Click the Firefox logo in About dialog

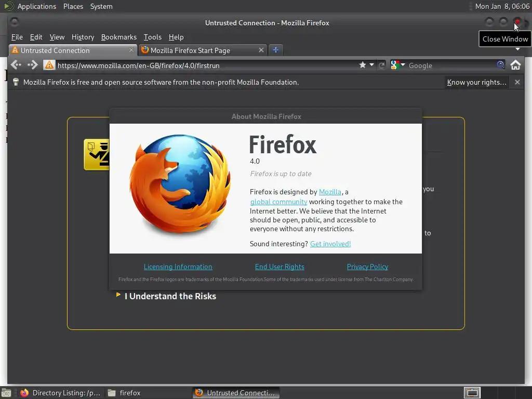180,183
